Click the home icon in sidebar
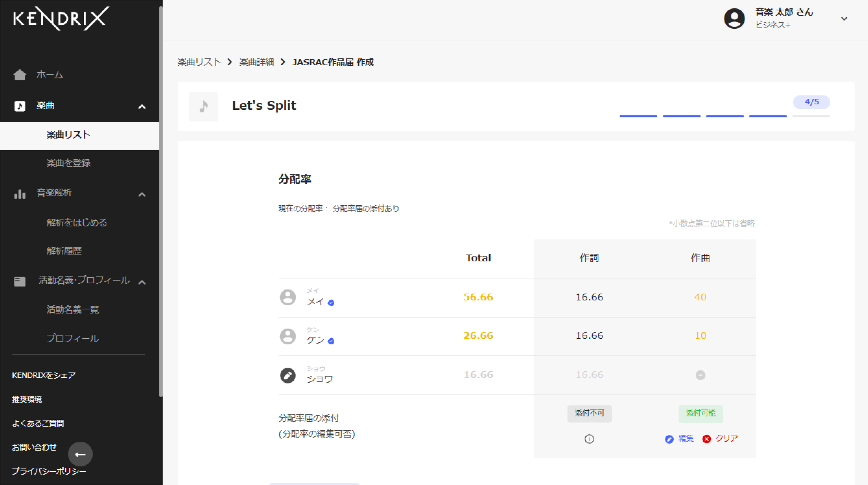Image resolution: width=868 pixels, height=485 pixels. click(x=19, y=75)
